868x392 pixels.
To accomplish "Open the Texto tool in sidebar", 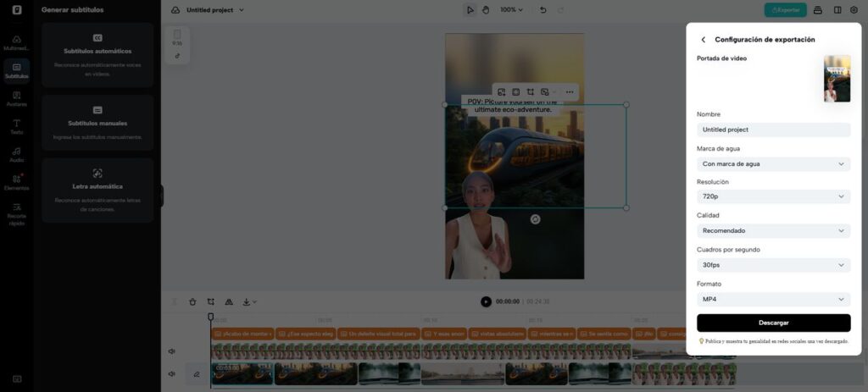I will (16, 127).
